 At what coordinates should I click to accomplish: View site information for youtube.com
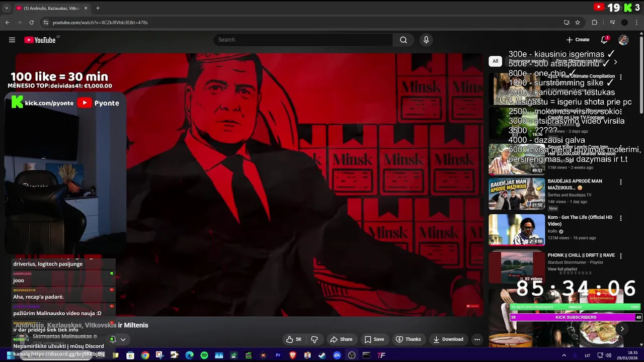pyautogui.click(x=46, y=23)
